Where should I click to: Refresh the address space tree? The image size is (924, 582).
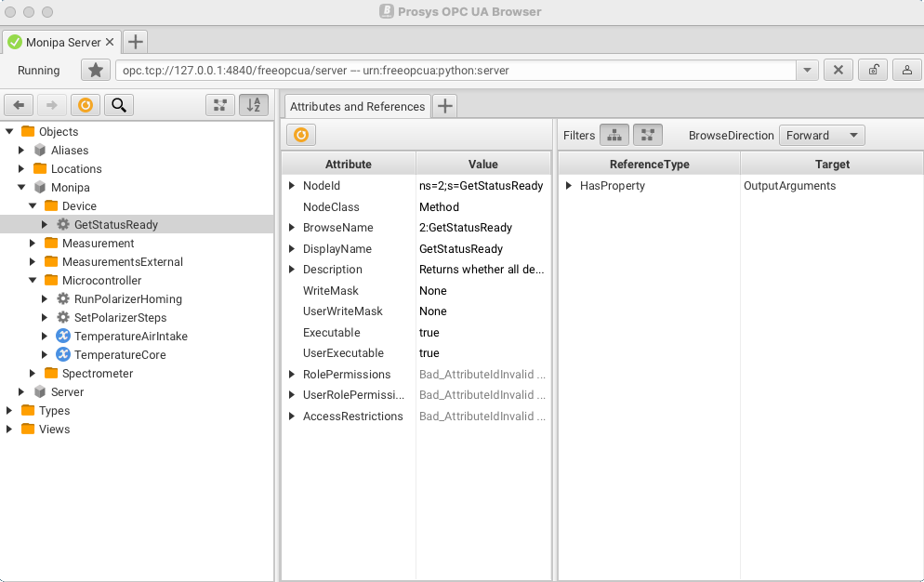(86, 105)
